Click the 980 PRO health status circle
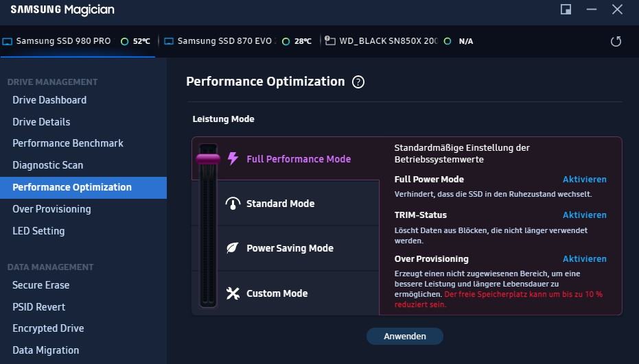The width and height of the screenshot is (639, 364). coord(125,41)
